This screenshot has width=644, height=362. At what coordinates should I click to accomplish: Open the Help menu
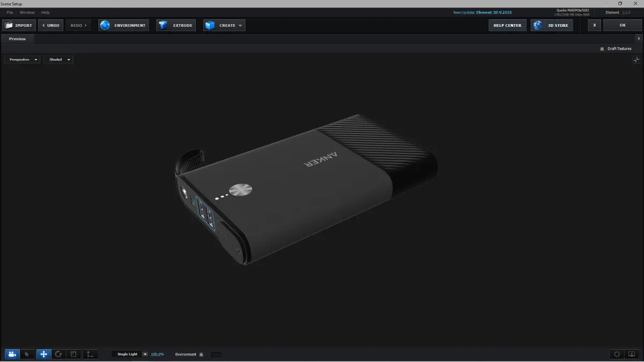coord(45,12)
